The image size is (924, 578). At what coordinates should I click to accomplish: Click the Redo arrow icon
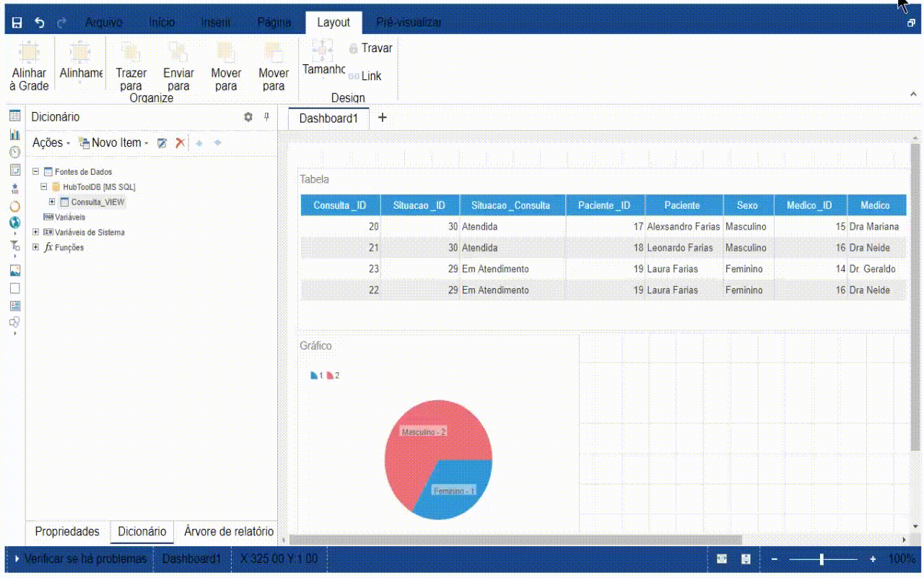tap(61, 22)
